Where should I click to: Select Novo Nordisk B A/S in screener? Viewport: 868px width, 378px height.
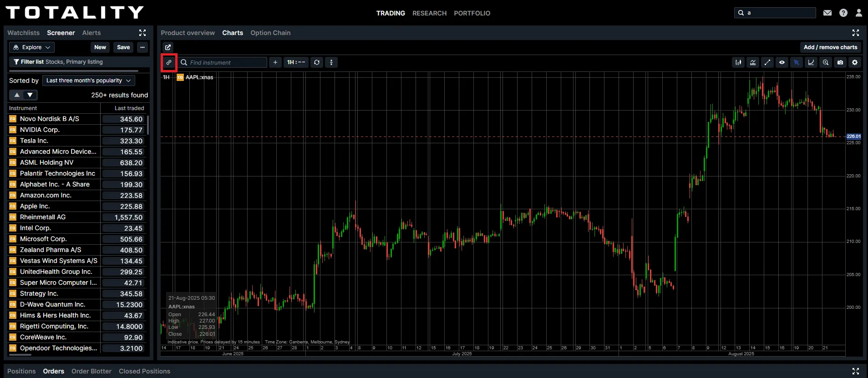77,119
